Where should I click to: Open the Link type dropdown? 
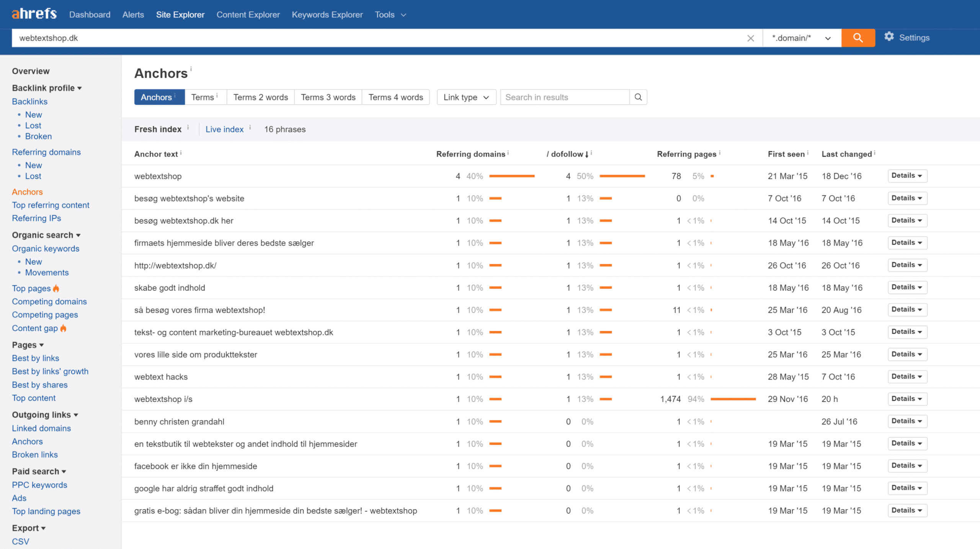(x=466, y=97)
